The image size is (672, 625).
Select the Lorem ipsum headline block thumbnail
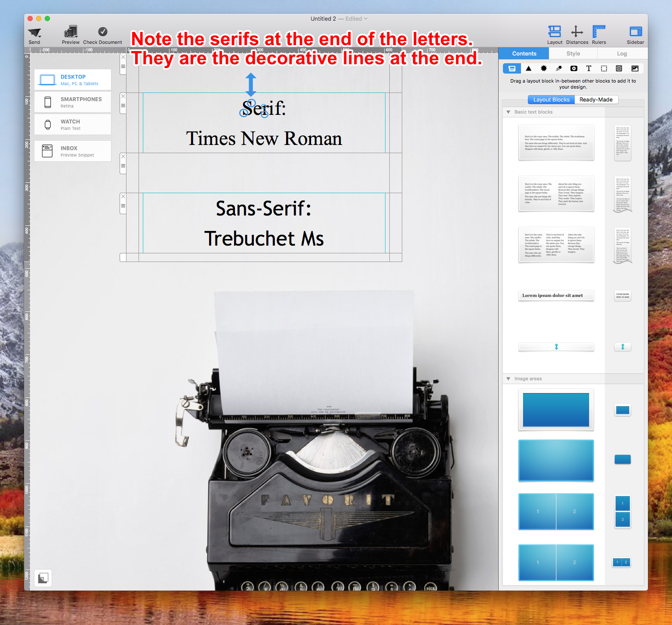(x=556, y=296)
